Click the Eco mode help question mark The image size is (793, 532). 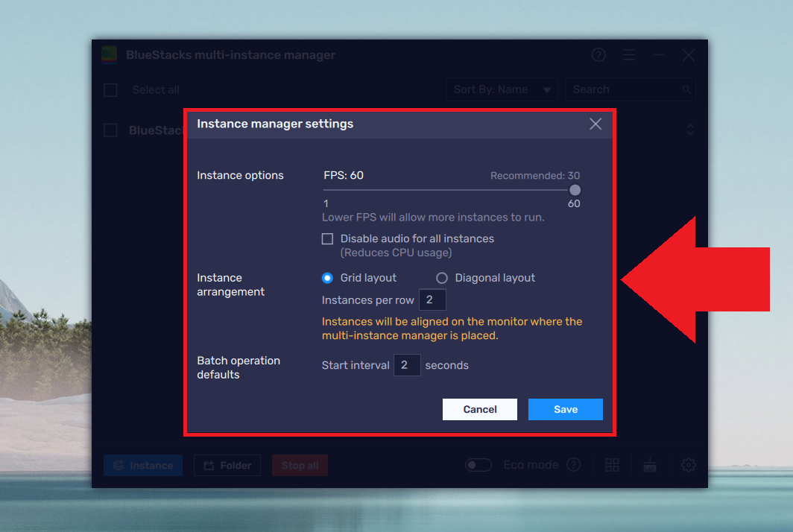(574, 464)
